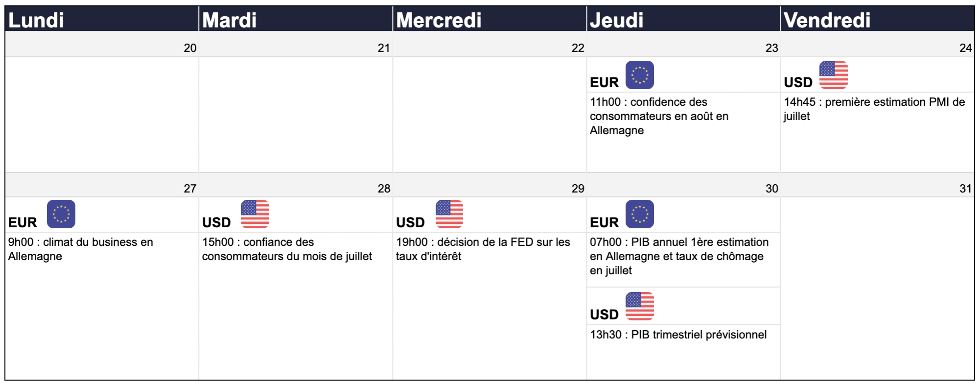Open the 9h00 climat du business event
980x386 pixels.
click(81, 249)
